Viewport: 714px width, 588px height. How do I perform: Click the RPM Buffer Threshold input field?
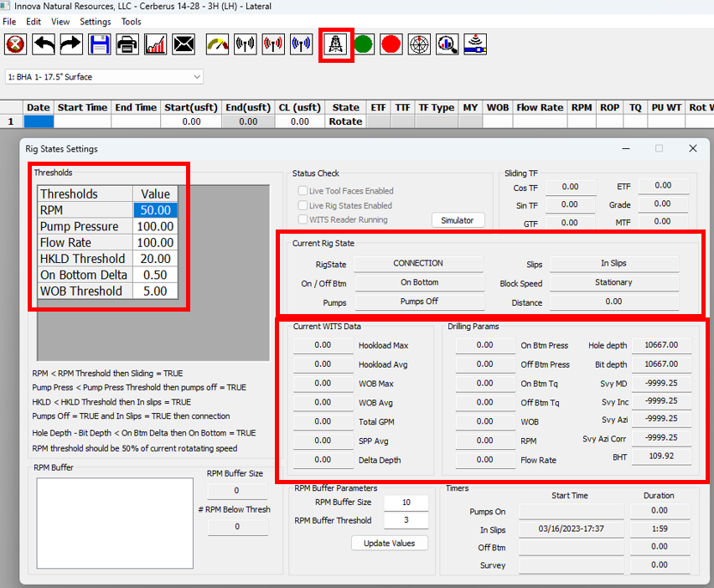(x=406, y=520)
